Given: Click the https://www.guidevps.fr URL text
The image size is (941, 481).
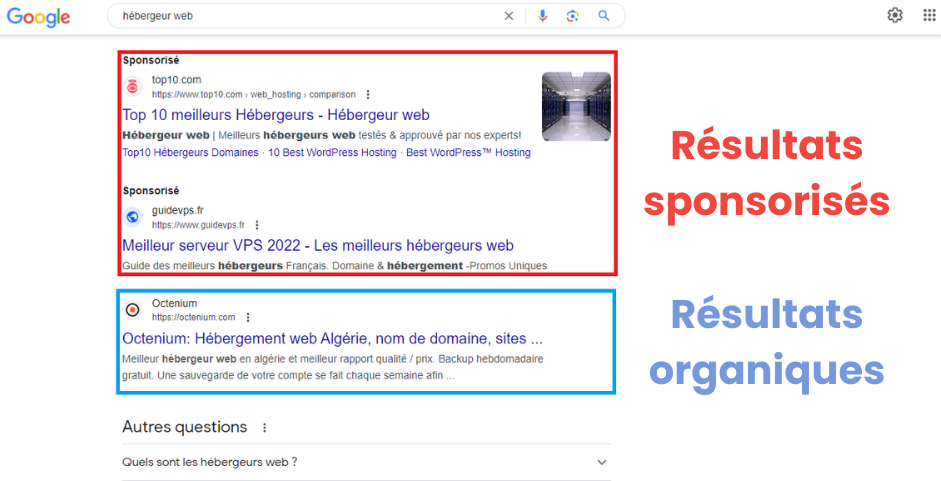Looking at the screenshot, I should [x=198, y=225].
